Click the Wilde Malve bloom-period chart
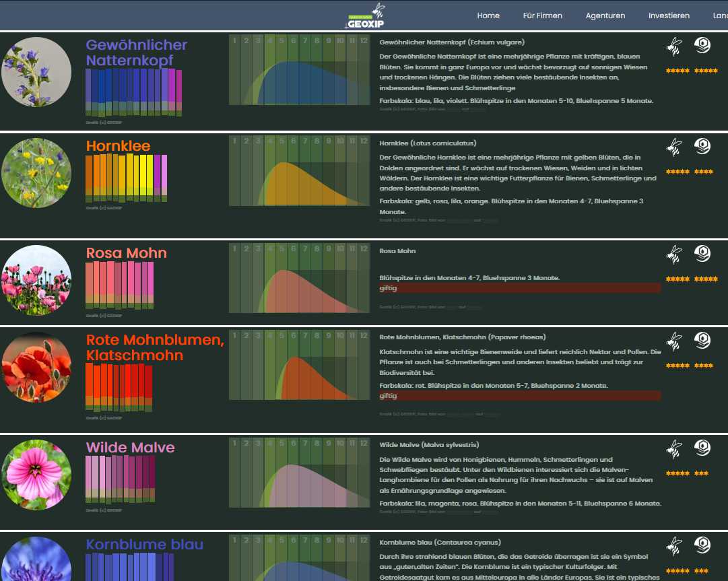Viewport: 728px width, 581px height. pyautogui.click(x=300, y=473)
